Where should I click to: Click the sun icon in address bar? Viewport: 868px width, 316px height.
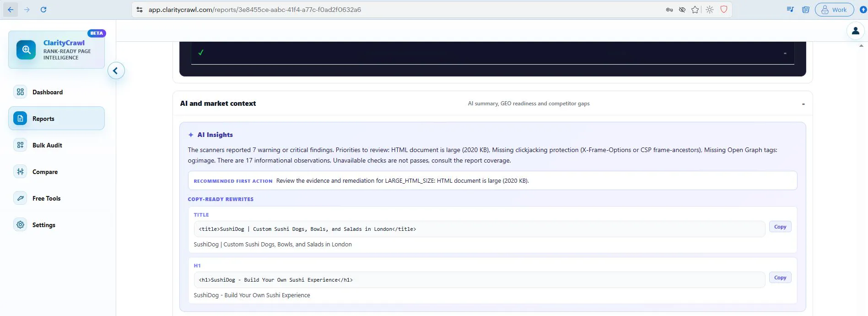click(x=710, y=10)
